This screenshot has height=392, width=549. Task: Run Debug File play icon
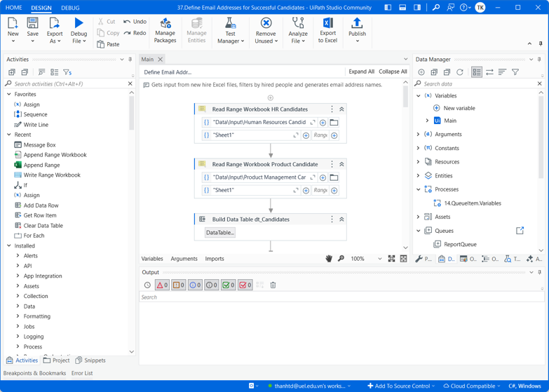coord(79,23)
